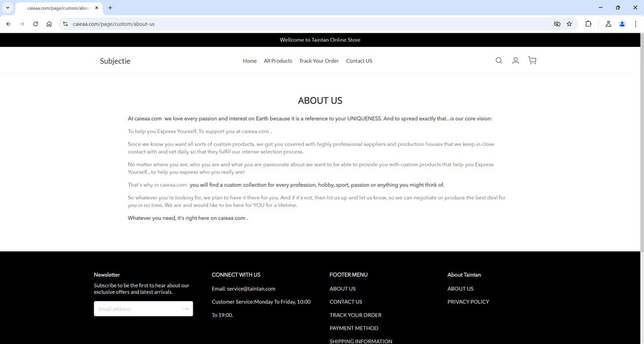
Task: Open the extensions puzzle icon
Action: (588, 24)
